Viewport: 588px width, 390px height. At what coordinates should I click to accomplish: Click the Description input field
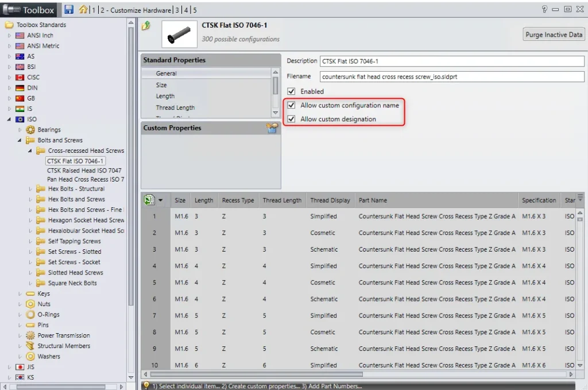click(452, 61)
